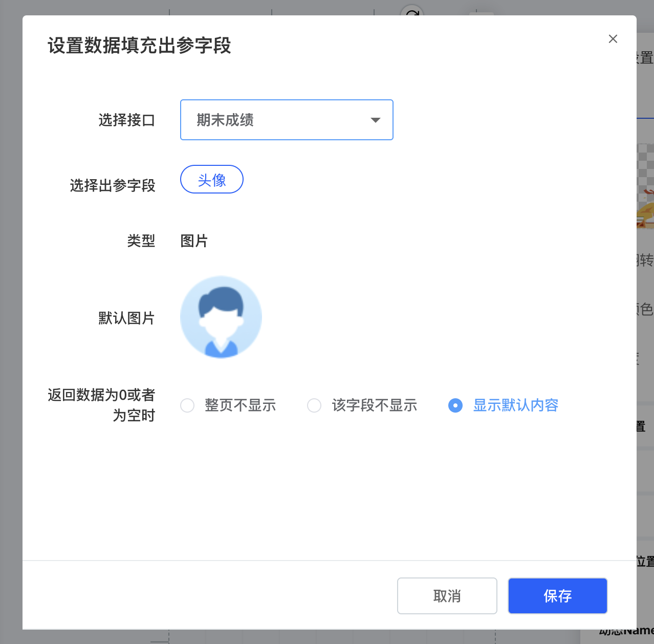Image resolution: width=654 pixels, height=644 pixels.
Task: Choose the 该字段不显示 radio option
Action: [x=362, y=405]
